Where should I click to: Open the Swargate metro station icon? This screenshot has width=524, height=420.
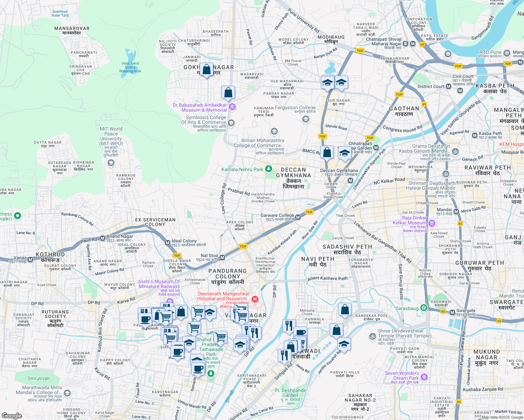pos(452,312)
